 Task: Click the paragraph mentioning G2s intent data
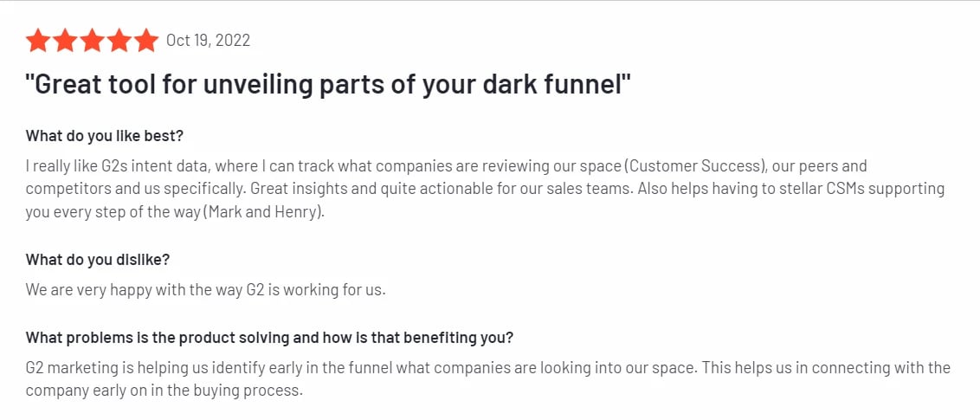pos(485,190)
